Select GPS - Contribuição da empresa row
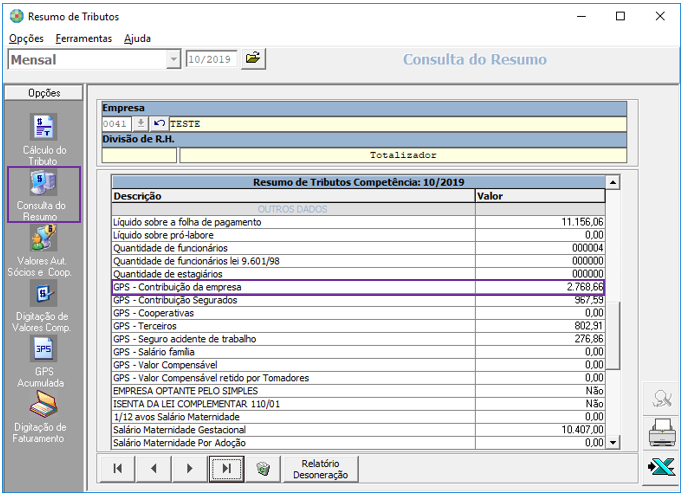This screenshot has height=497, width=686. 358,287
